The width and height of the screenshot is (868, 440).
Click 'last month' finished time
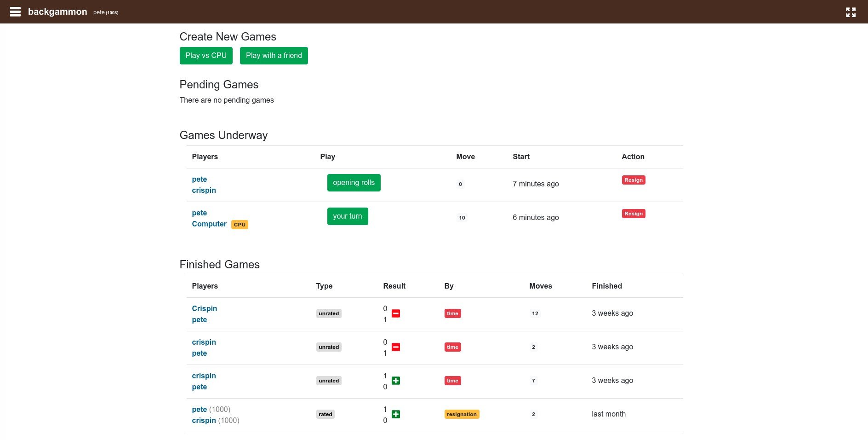coord(609,414)
